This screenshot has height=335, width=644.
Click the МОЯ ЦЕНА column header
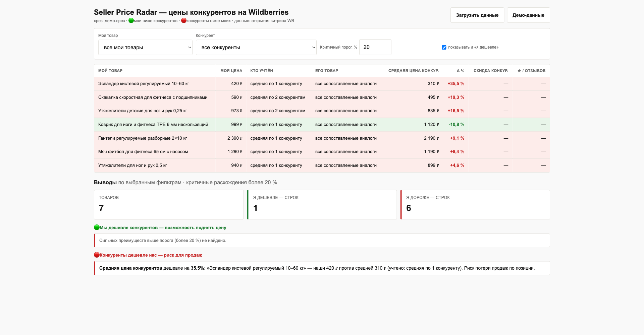point(231,71)
